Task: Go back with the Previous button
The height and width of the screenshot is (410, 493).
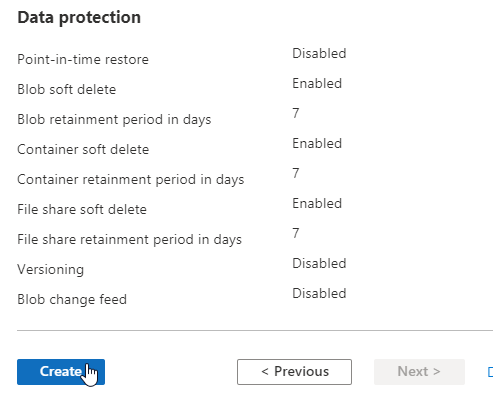Action: (294, 372)
